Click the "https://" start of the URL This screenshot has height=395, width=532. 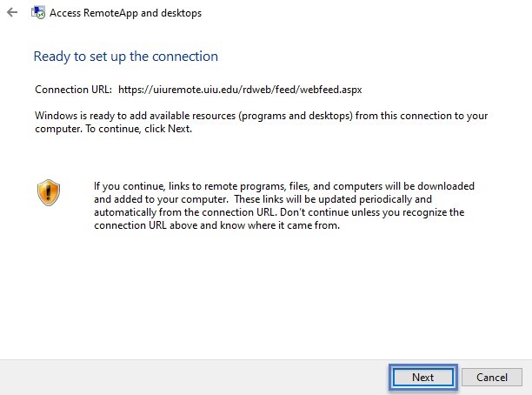[136, 90]
